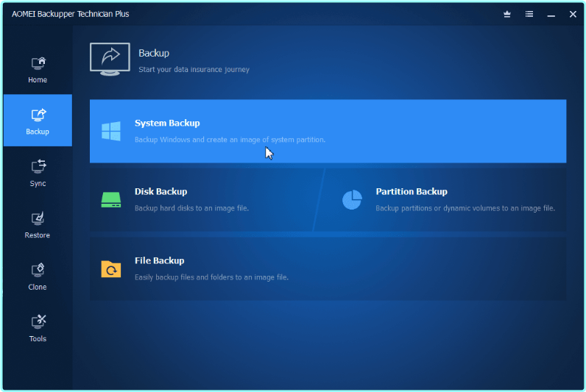
Task: Click the Backup monitor header icon
Action: click(110, 59)
